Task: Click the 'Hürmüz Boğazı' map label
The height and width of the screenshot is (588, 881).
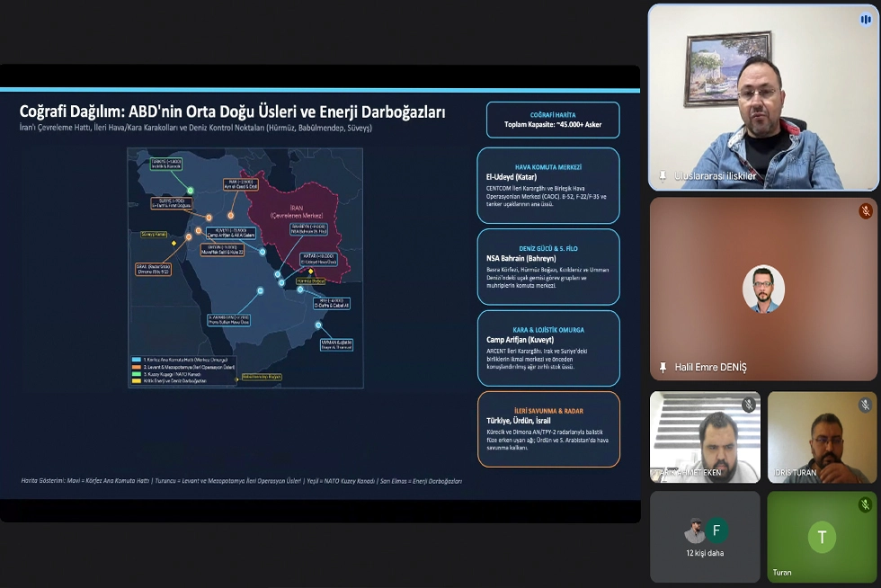Action: click(x=311, y=281)
